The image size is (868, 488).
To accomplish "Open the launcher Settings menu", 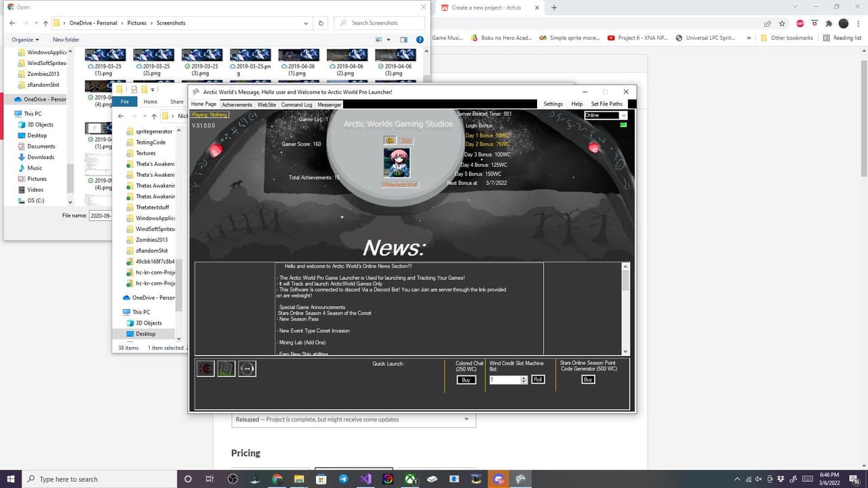I will pos(553,104).
